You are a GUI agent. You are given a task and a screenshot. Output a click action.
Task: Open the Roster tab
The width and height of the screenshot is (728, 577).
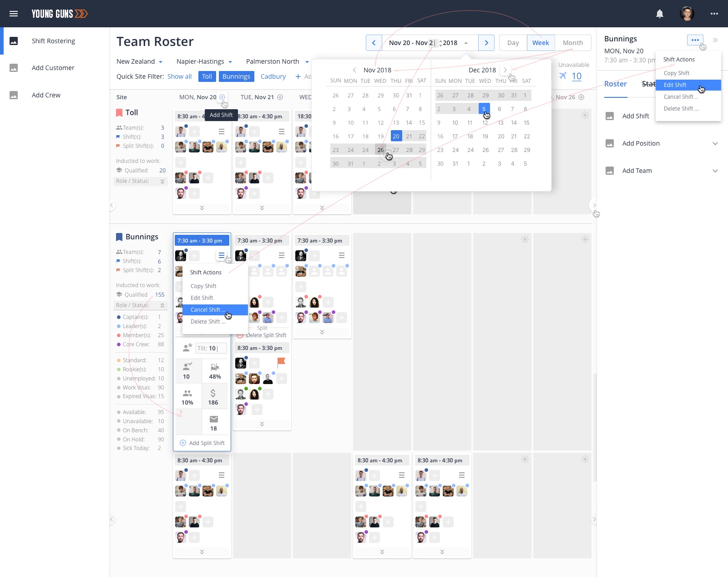pyautogui.click(x=616, y=84)
